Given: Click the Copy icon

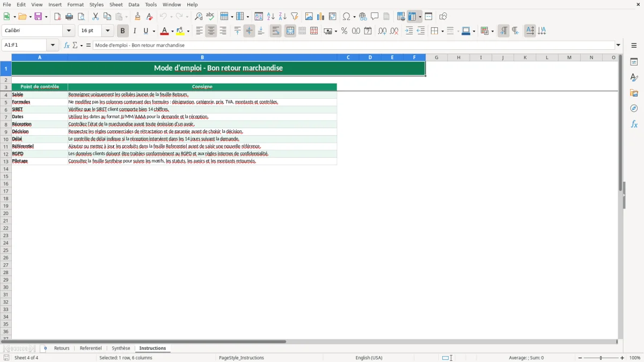Looking at the screenshot, I should (107, 17).
